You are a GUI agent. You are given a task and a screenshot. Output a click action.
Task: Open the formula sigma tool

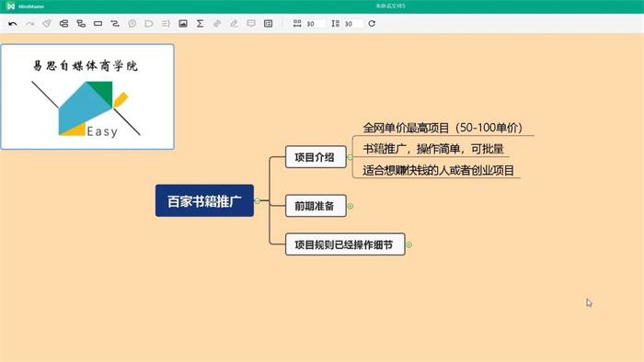(200, 24)
